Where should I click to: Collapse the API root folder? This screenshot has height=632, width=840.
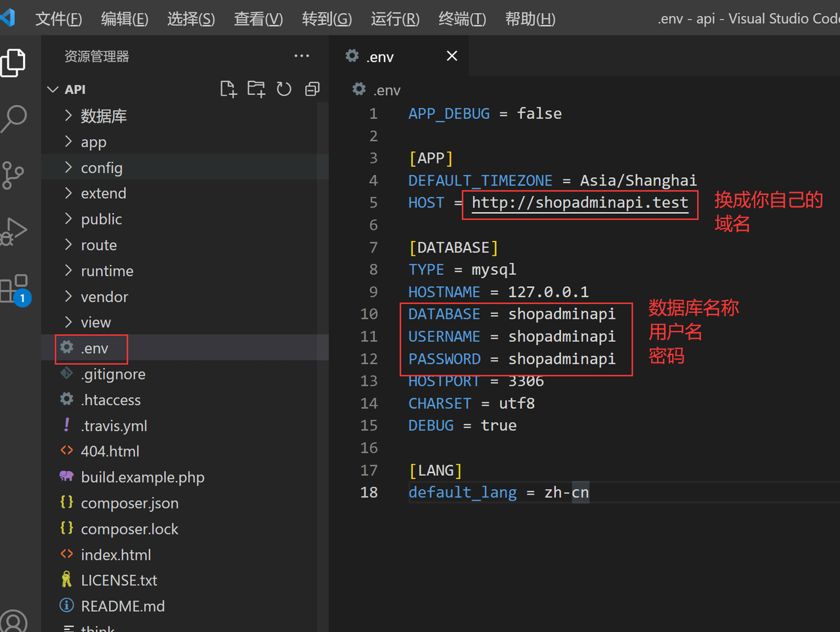click(x=54, y=89)
